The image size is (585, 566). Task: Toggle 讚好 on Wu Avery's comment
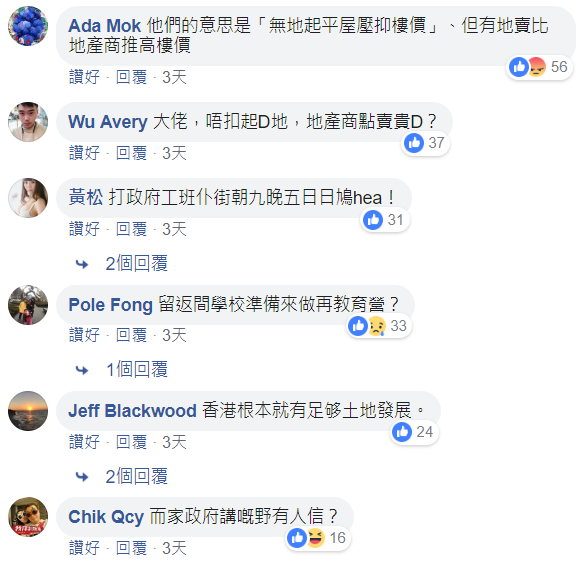(x=84, y=153)
